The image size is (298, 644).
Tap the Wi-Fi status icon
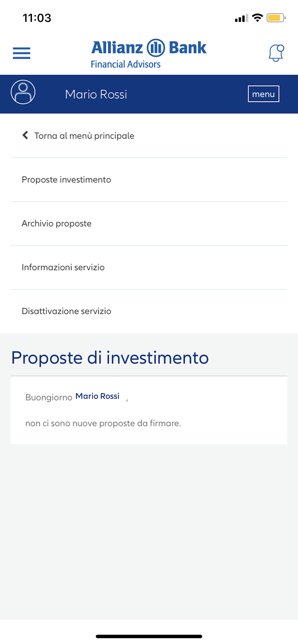pyautogui.click(x=257, y=18)
